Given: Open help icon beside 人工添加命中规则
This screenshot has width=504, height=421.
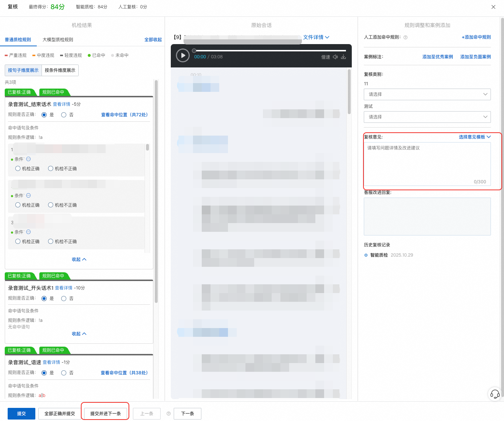Looking at the screenshot, I should pos(405,37).
